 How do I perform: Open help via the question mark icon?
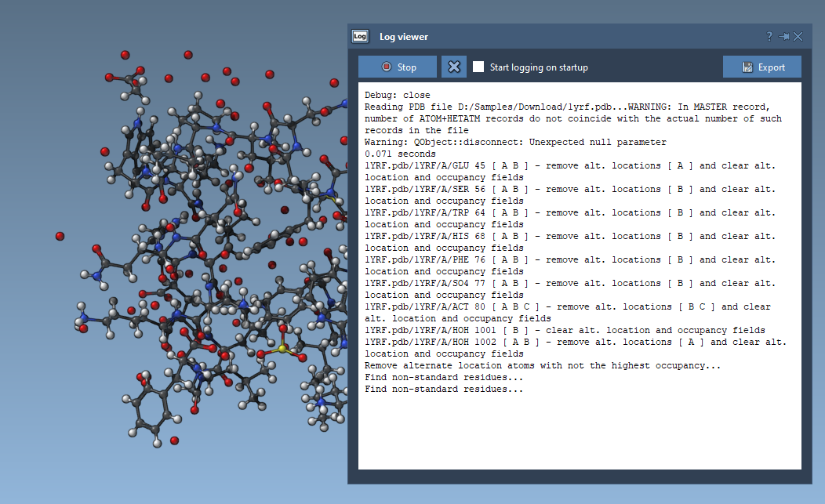click(x=769, y=37)
